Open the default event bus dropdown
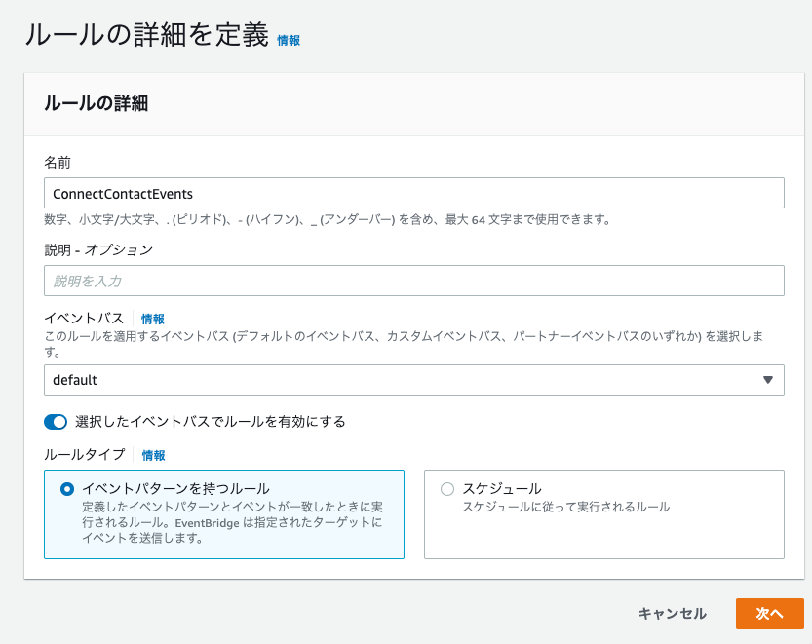This screenshot has width=812, height=644. pyautogui.click(x=413, y=380)
